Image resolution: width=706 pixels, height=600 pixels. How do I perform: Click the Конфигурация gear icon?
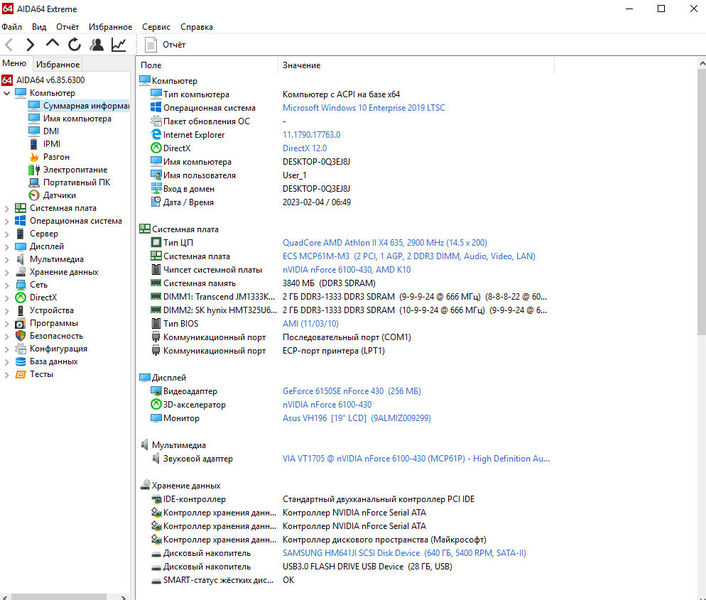(20, 348)
